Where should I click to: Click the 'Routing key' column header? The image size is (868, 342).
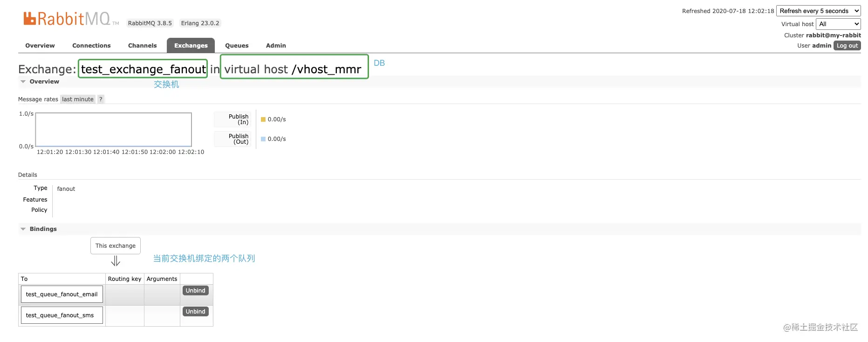coord(124,279)
